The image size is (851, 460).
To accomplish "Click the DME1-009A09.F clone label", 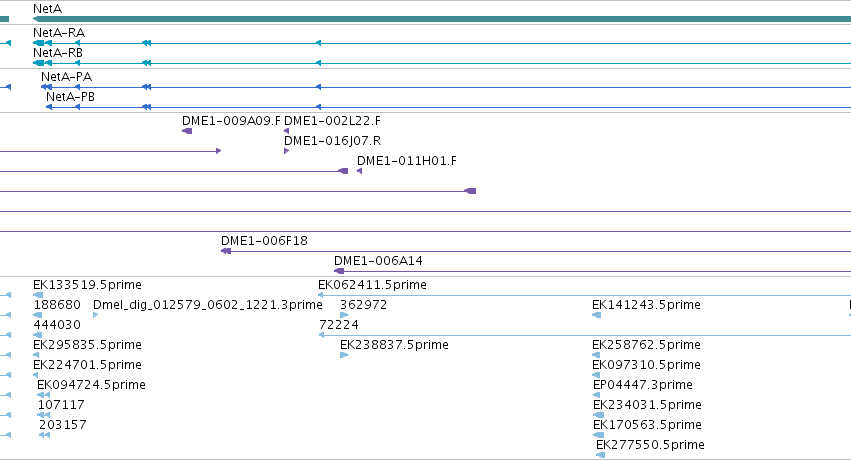I will point(231,121).
